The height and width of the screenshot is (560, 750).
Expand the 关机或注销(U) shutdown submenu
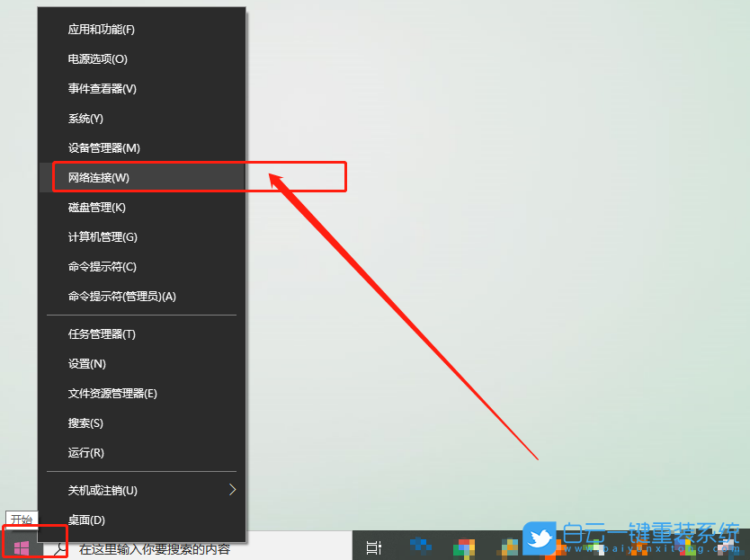tap(99, 490)
